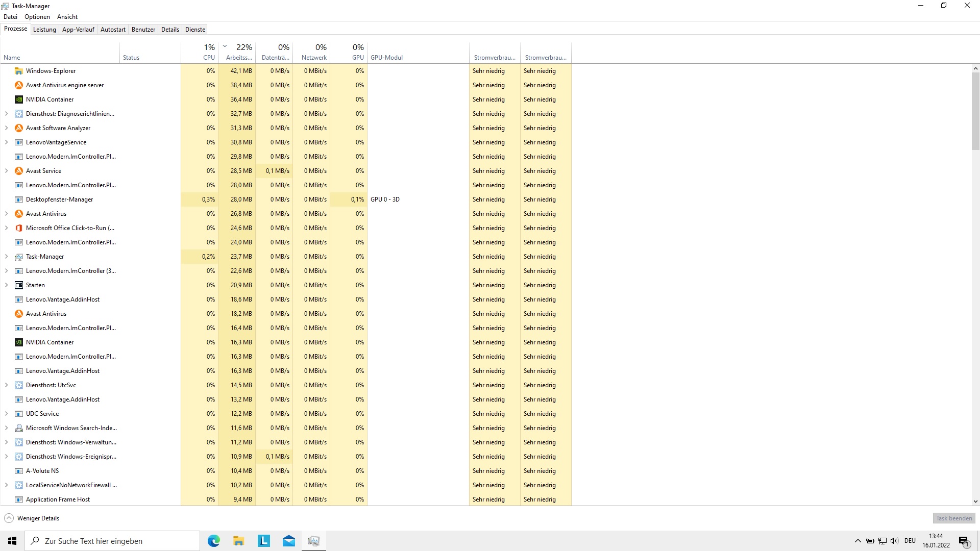Click the Starten process icon

[19, 285]
